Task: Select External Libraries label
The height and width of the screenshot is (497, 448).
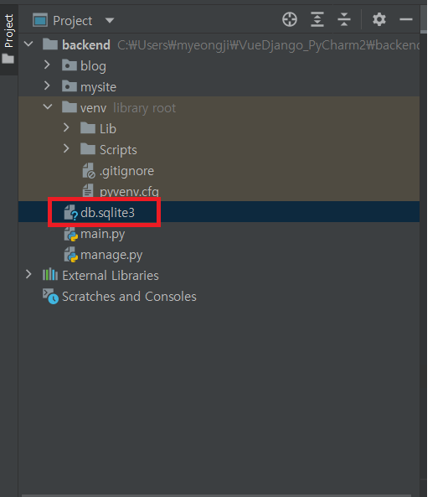Action: tap(111, 276)
